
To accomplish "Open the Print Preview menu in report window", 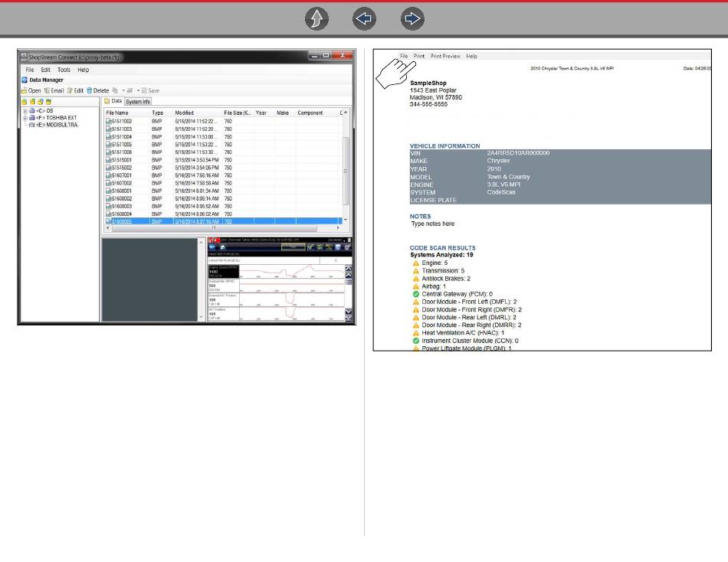I will tap(445, 56).
